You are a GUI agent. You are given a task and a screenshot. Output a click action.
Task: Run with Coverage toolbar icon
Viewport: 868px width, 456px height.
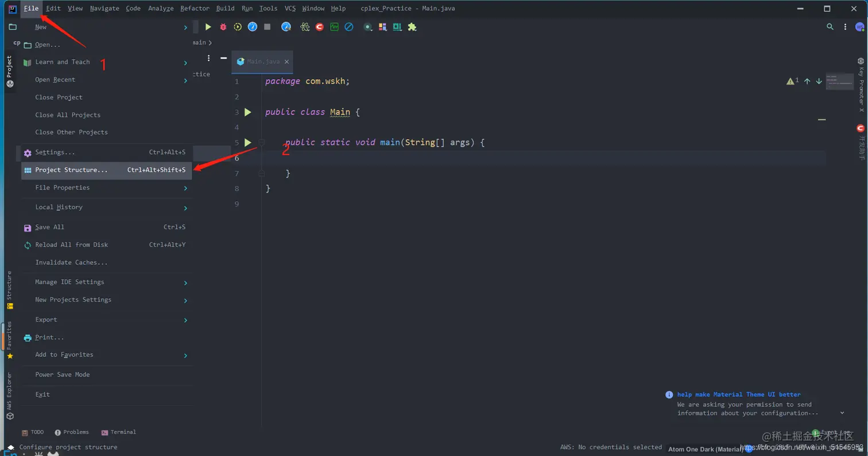point(238,27)
